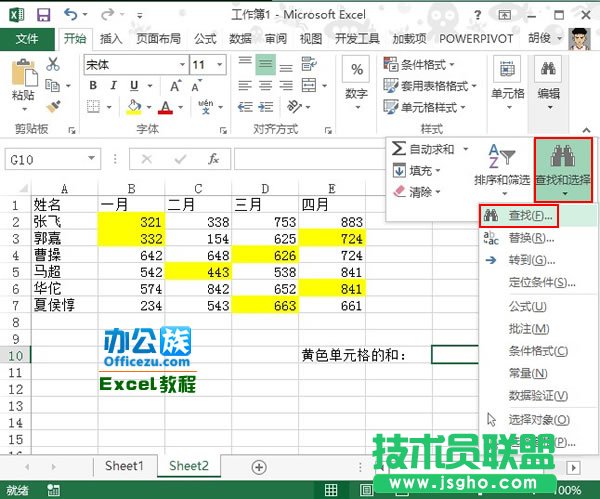This screenshot has height=499, width=600.
Task: Cut the selection with the scissors icon
Action: (x=53, y=64)
